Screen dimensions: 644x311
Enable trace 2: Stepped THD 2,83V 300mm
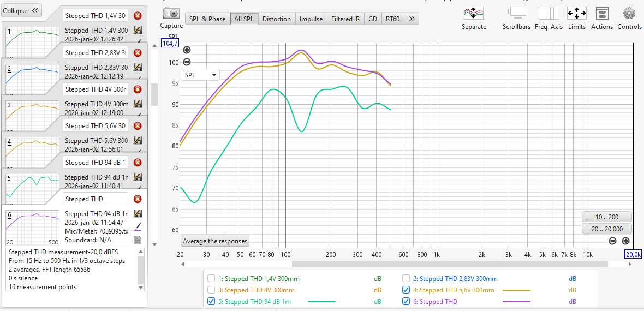pyautogui.click(x=406, y=278)
